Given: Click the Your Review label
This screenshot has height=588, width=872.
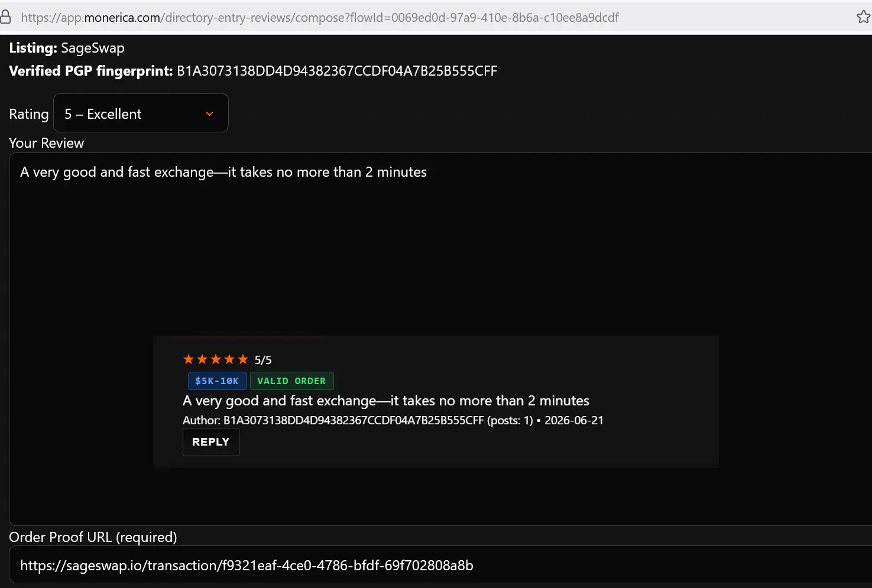Looking at the screenshot, I should tap(47, 143).
